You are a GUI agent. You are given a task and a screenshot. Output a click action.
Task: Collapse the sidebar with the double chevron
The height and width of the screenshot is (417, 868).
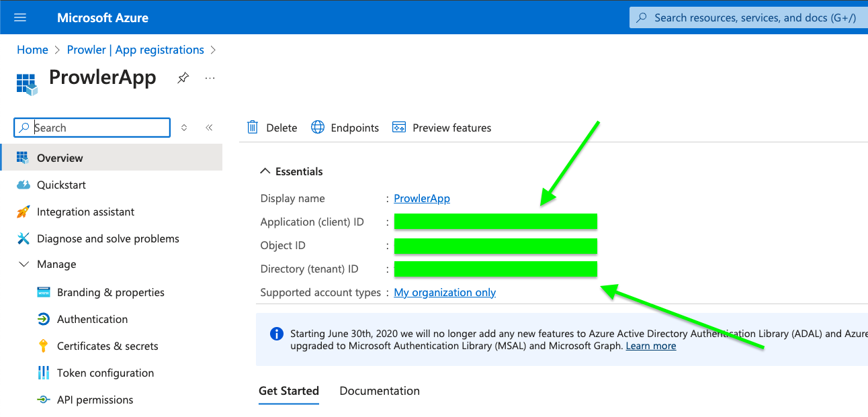[x=209, y=128]
